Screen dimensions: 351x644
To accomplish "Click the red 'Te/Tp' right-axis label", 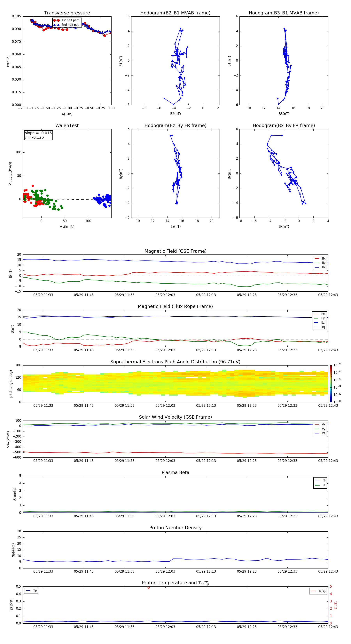I will click(336, 605).
